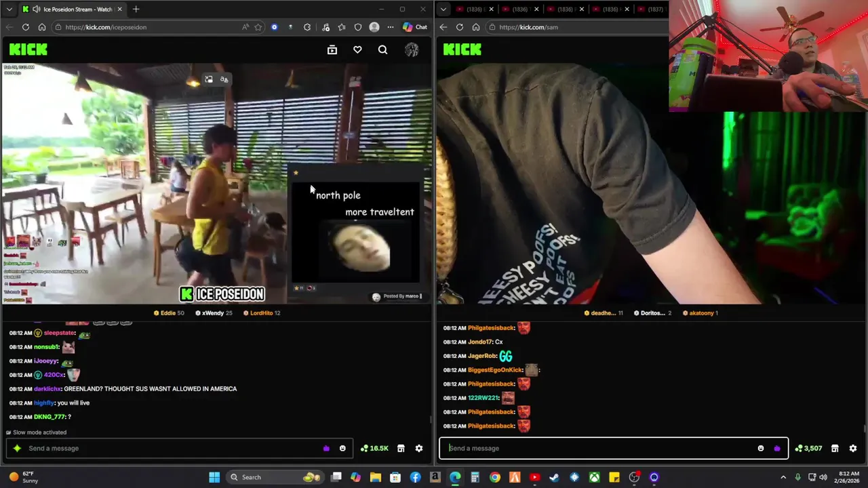Click the Ice Poseidon video player
The image size is (868, 488).
tap(216, 184)
